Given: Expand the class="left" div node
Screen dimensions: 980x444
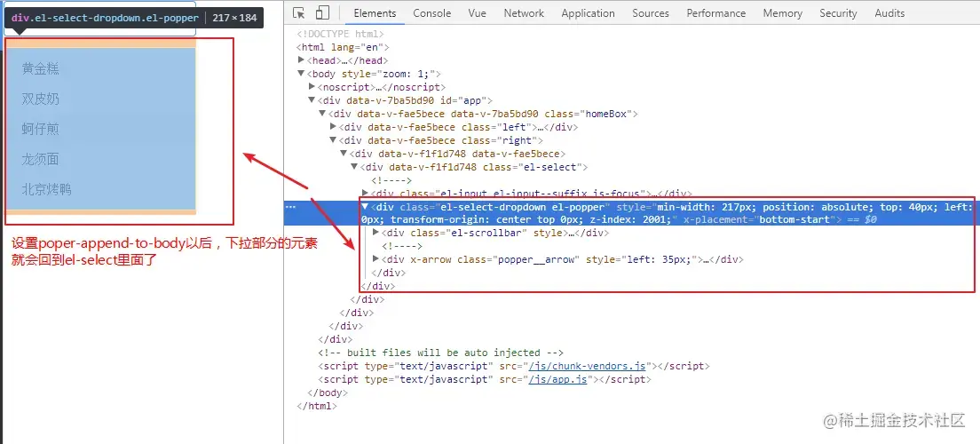Looking at the screenshot, I should [x=333, y=127].
